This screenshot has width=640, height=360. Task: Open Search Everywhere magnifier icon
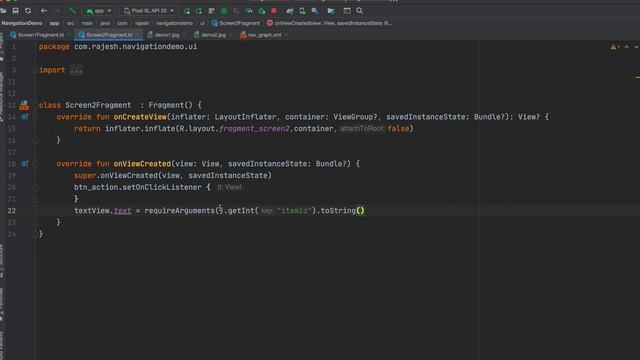pyautogui.click(x=360, y=11)
